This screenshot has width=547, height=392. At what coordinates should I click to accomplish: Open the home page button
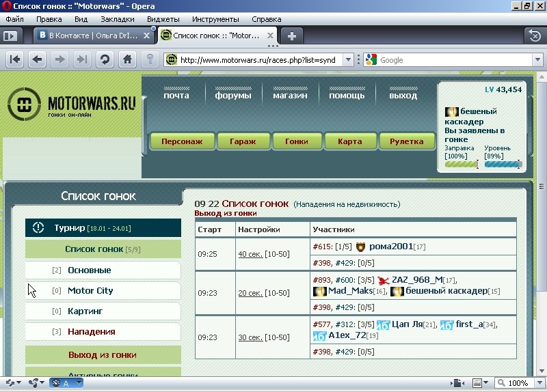(127, 59)
